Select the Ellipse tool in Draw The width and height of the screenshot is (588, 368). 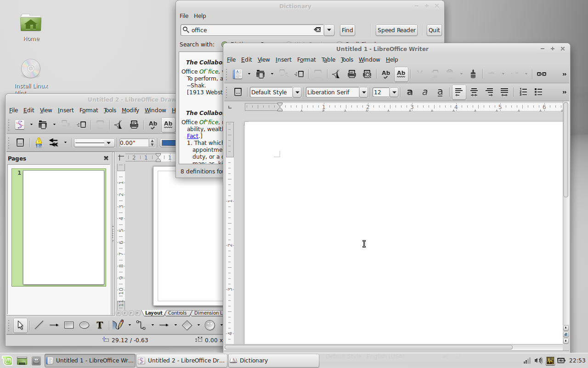click(84, 325)
